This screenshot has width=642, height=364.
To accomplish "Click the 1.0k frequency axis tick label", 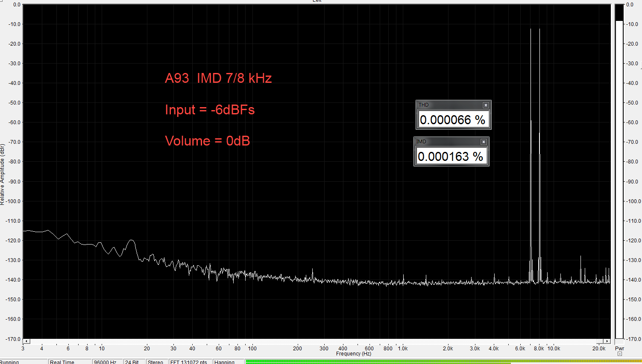I will tap(403, 349).
